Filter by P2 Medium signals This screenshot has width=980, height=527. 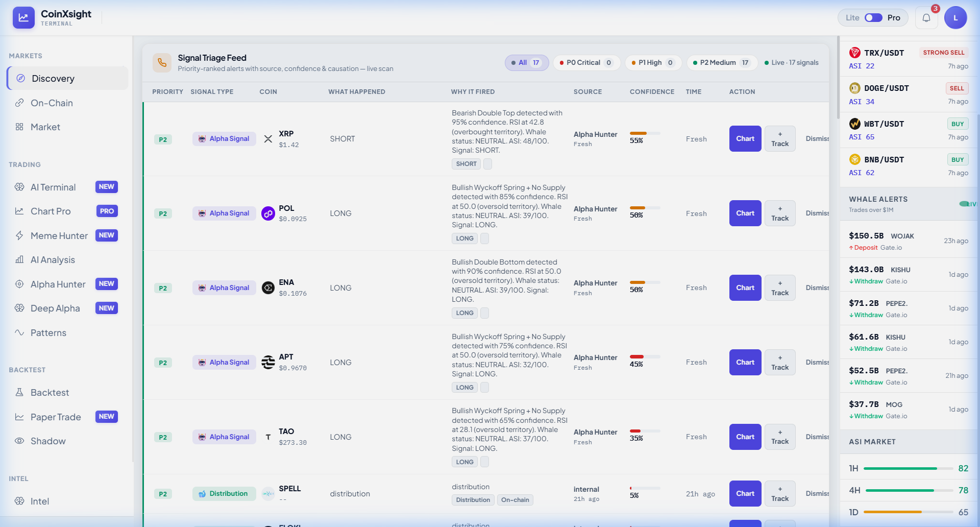(722, 63)
